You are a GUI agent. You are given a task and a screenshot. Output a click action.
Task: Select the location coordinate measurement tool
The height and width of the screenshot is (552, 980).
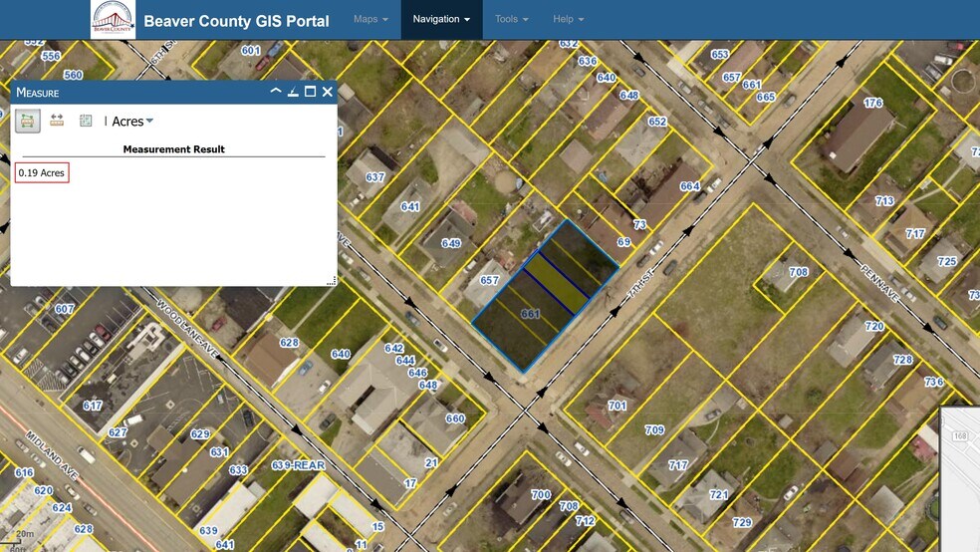(x=86, y=121)
